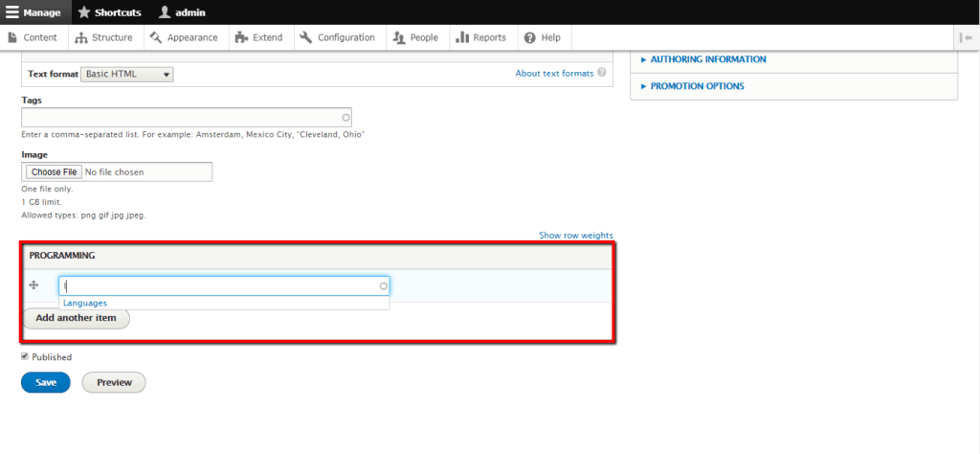Open Appearance settings

click(185, 37)
